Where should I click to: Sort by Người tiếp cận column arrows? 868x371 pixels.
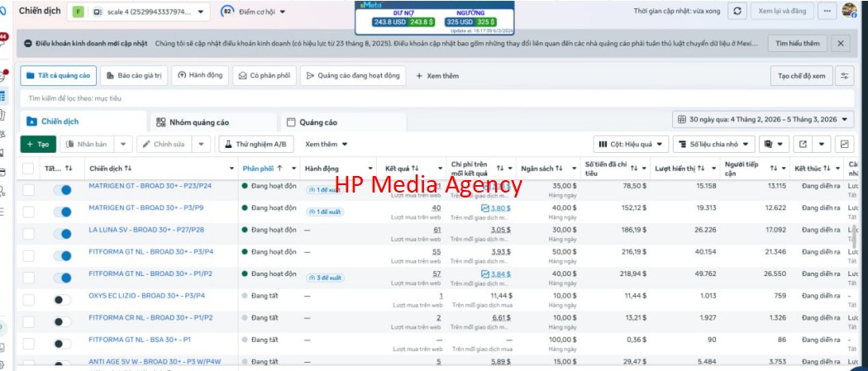(x=774, y=168)
